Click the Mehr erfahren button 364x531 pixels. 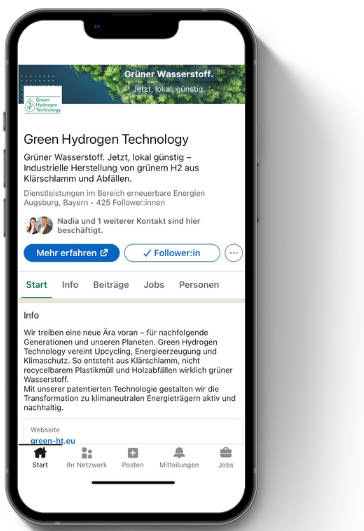pyautogui.click(x=72, y=253)
